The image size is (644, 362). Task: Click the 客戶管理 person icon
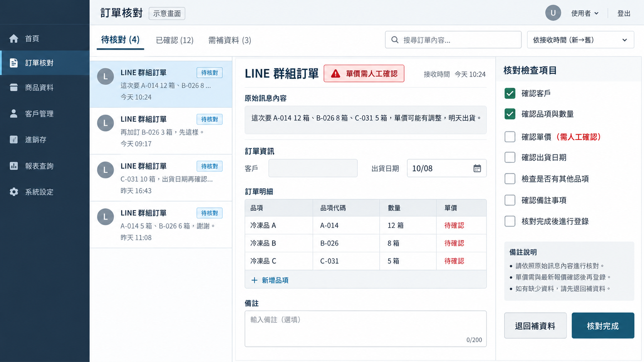point(14,113)
